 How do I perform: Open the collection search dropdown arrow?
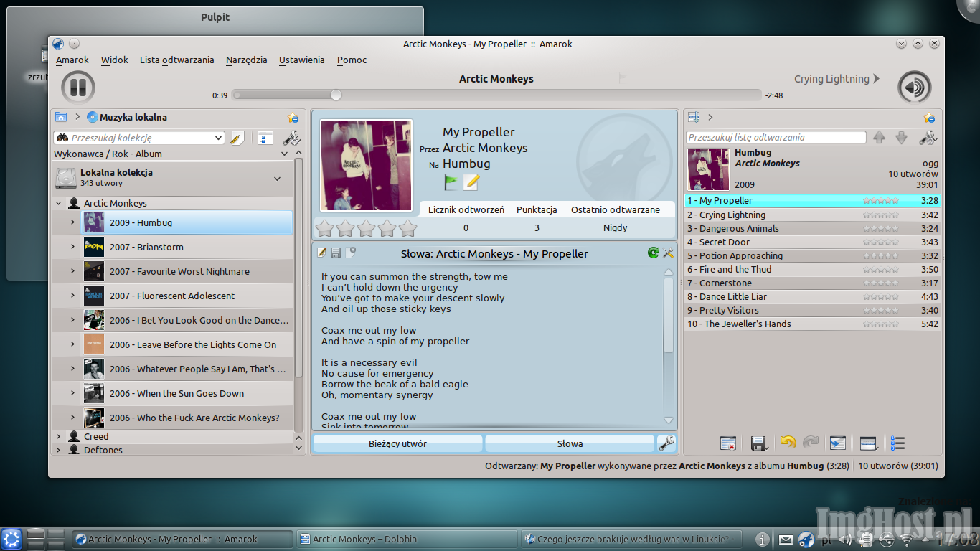(219, 138)
